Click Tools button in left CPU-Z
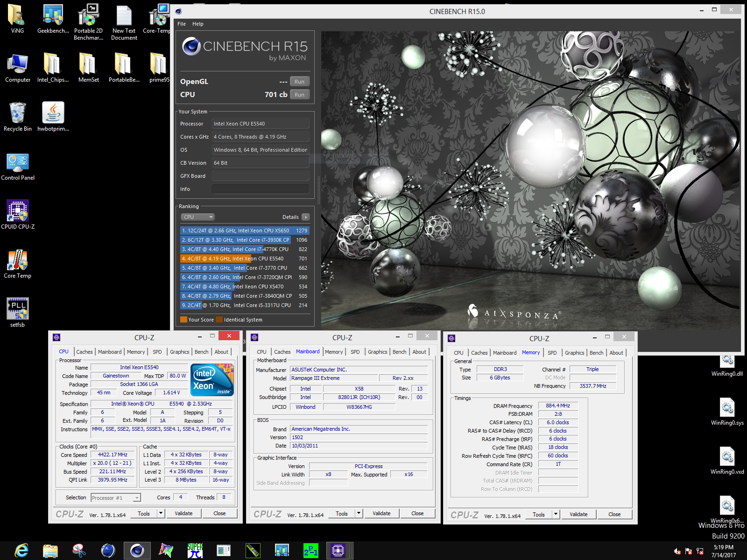Image resolution: width=747 pixels, height=560 pixels. click(x=144, y=514)
